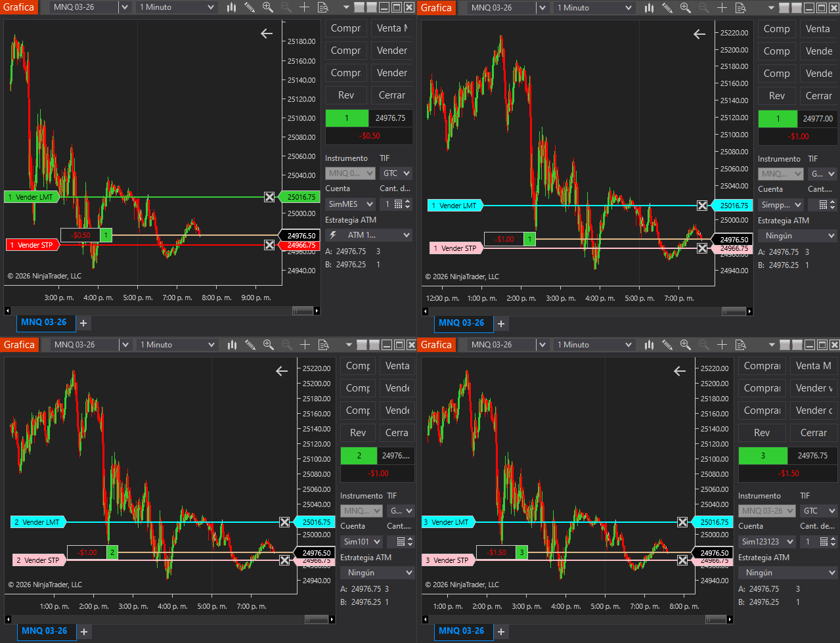Enable crosshair plus icon in bottom-right chart toolbar
This screenshot has height=643, width=840.
click(722, 344)
